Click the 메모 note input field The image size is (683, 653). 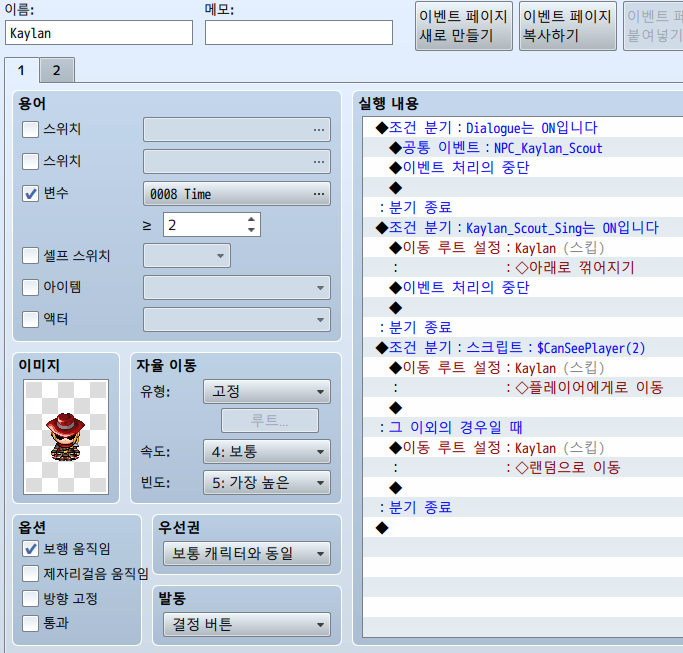point(299,33)
